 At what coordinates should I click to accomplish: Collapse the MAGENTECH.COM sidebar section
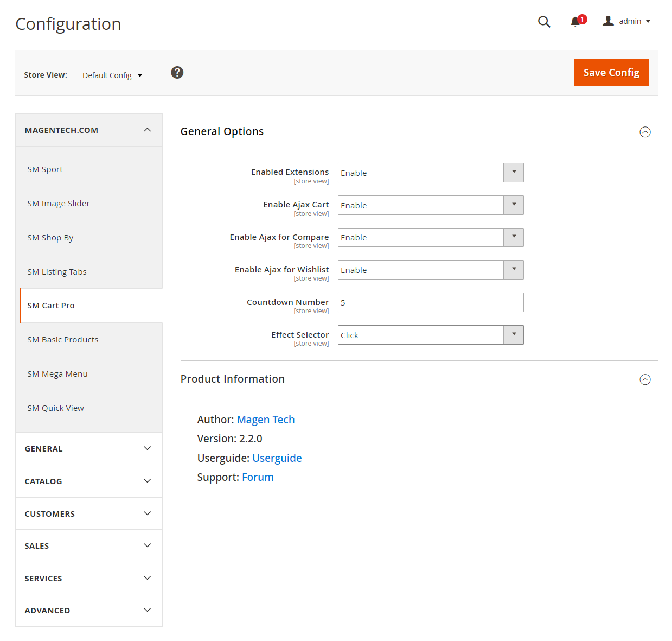coord(89,130)
